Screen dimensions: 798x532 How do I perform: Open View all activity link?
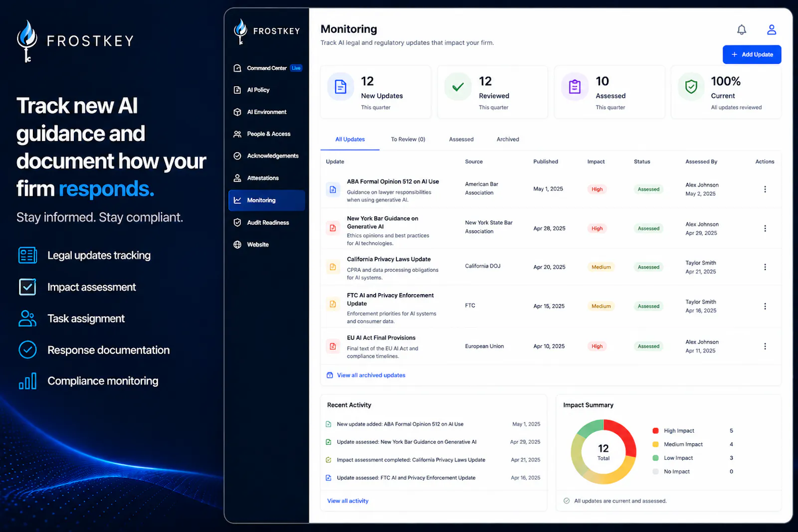click(x=348, y=501)
